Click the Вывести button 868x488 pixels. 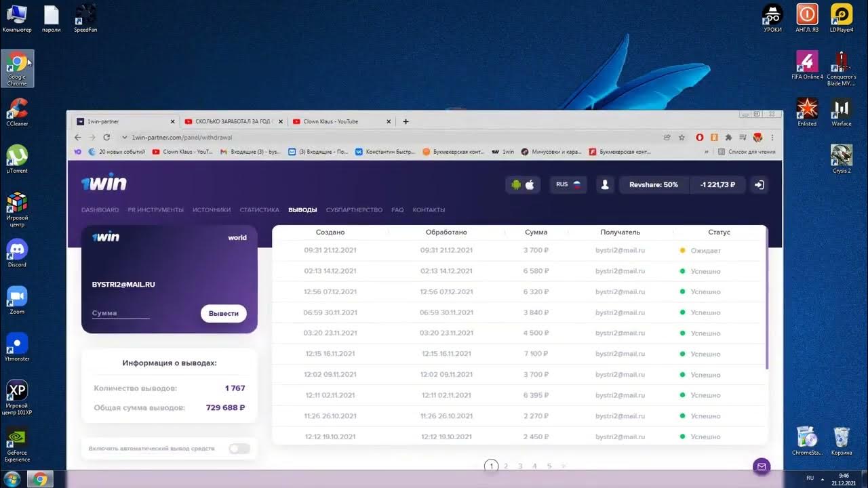(224, 313)
